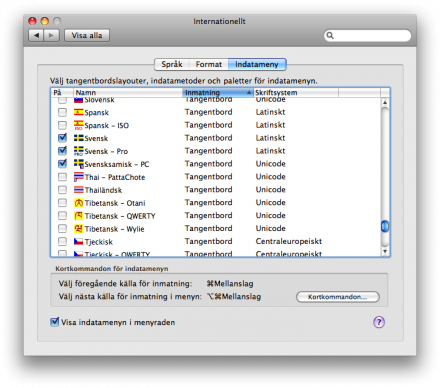Uncheck the Svensksamisk – PC layout
The width and height of the screenshot is (440, 388).
(62, 164)
